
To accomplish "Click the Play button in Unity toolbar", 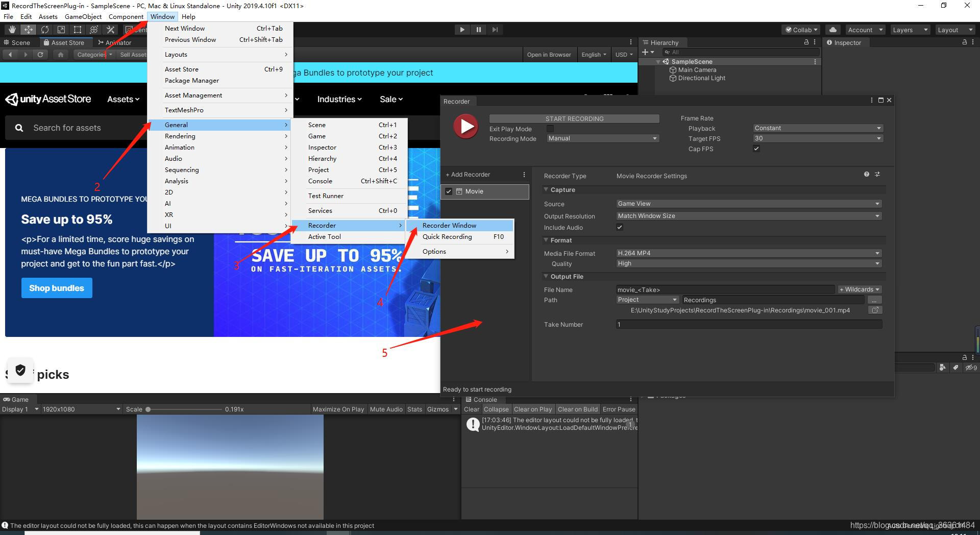I will tap(462, 30).
